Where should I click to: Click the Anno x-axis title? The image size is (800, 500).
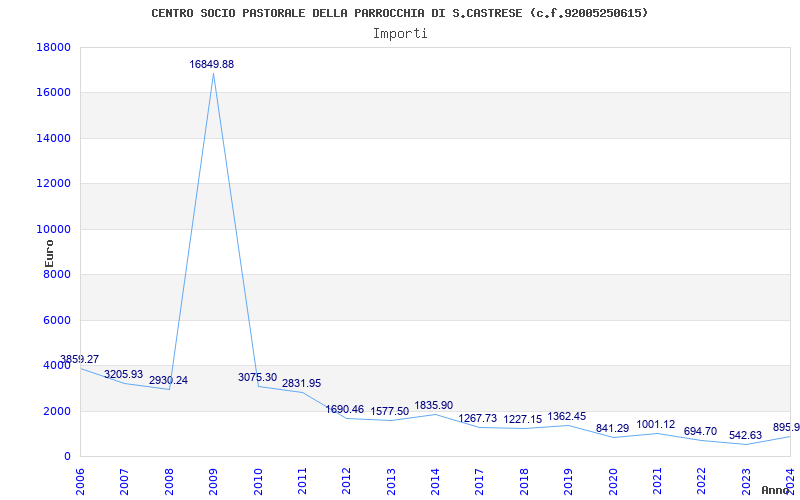pyautogui.click(x=776, y=490)
